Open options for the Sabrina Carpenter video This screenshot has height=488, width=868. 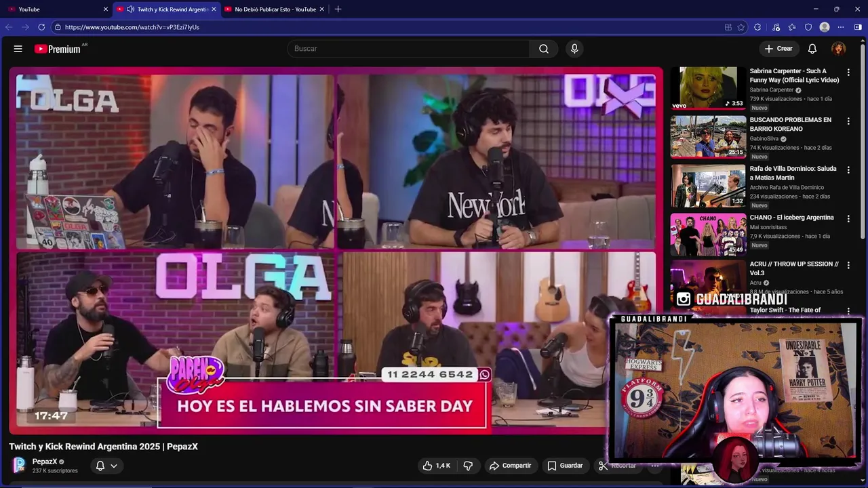(848, 73)
